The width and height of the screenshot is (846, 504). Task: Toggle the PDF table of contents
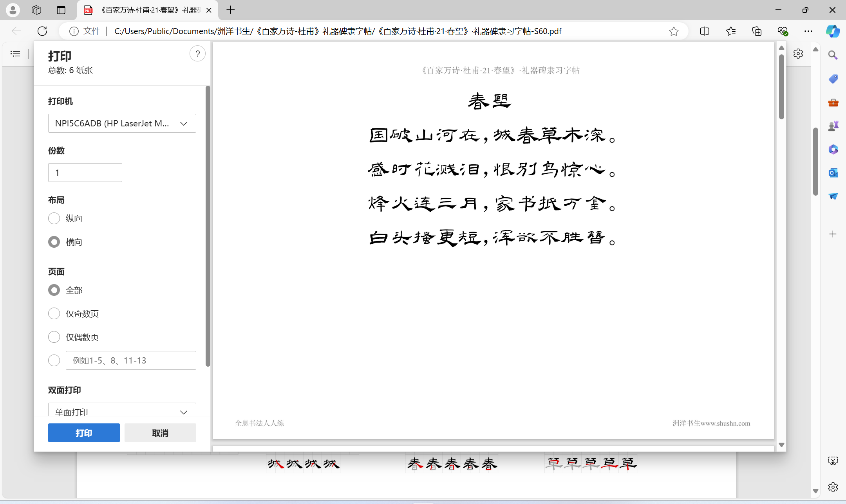click(x=15, y=54)
